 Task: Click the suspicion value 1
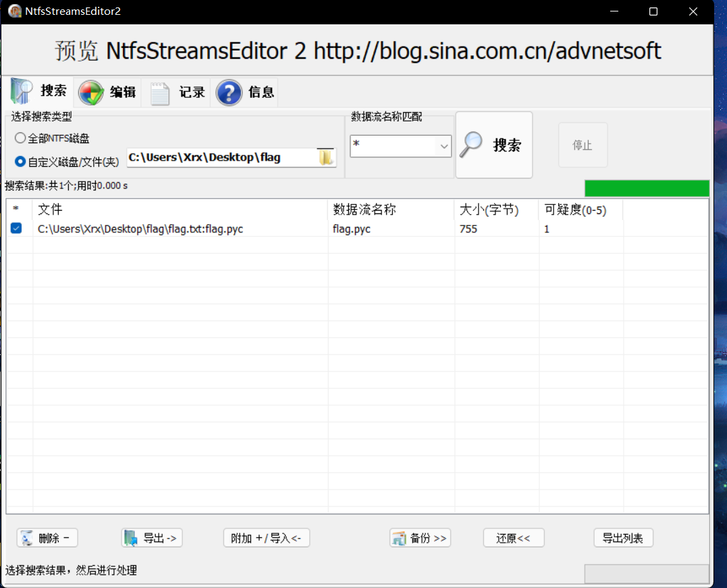coord(547,229)
